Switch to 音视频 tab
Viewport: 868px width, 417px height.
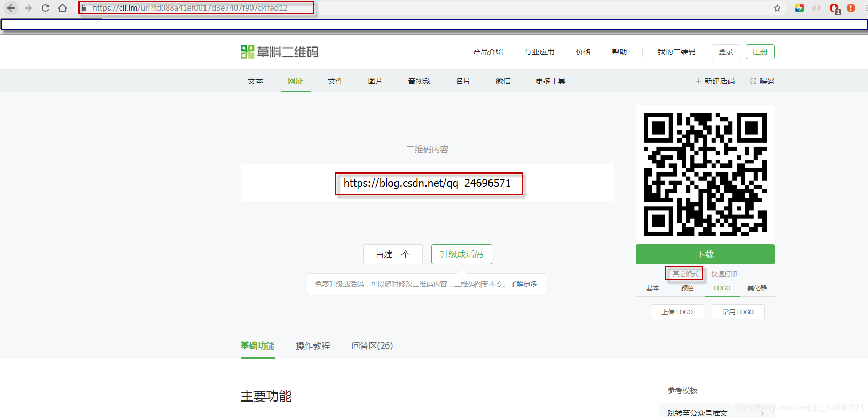point(419,81)
